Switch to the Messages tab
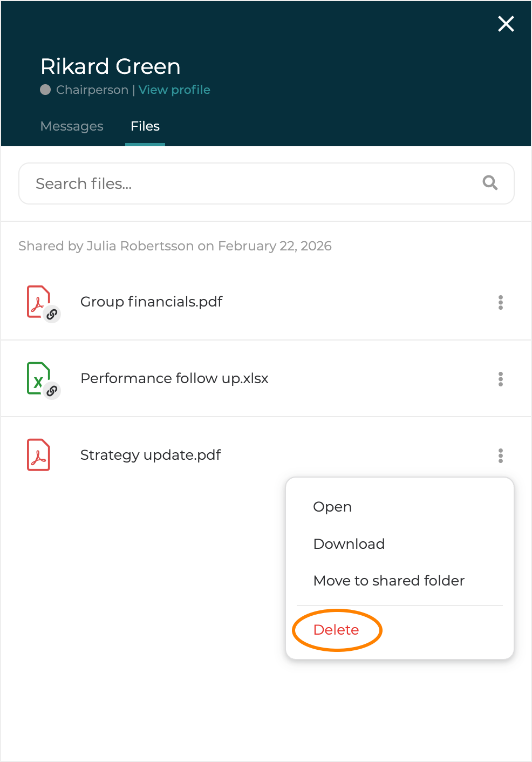This screenshot has width=532, height=762. click(72, 126)
